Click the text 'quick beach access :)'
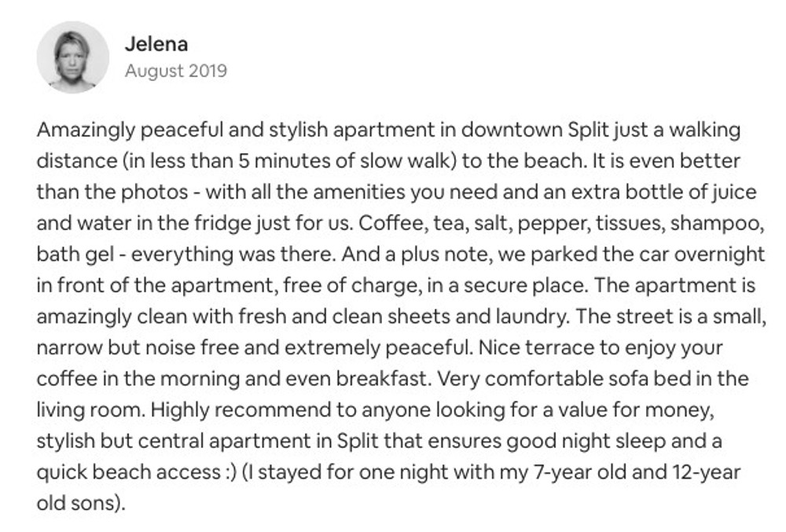786x532 pixels. [136, 472]
